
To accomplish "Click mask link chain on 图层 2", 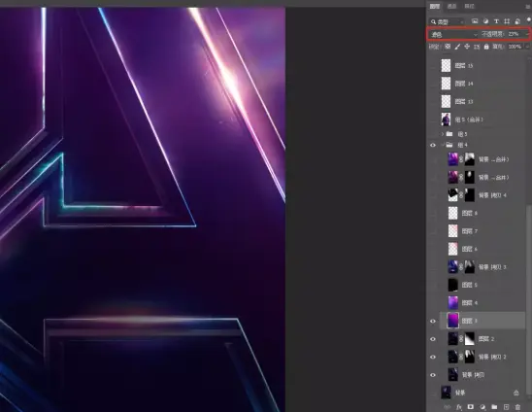I will tap(461, 339).
